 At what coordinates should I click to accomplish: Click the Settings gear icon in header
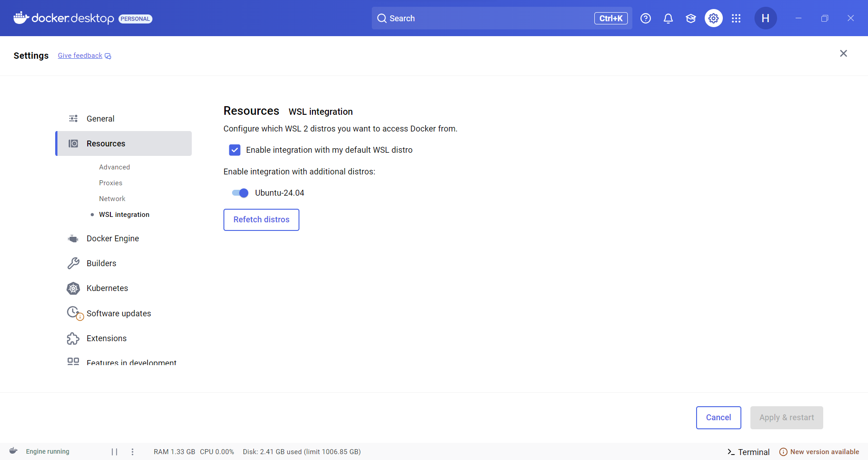pos(713,18)
